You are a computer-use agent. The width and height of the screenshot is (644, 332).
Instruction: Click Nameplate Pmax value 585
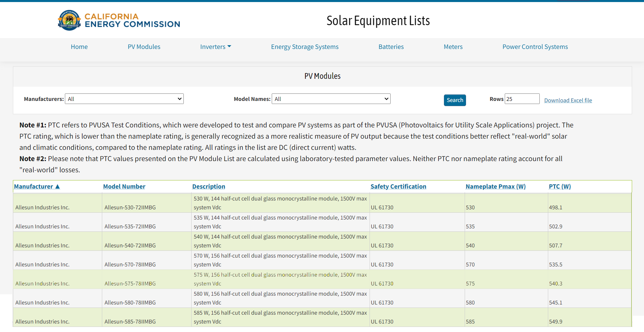[470, 321]
